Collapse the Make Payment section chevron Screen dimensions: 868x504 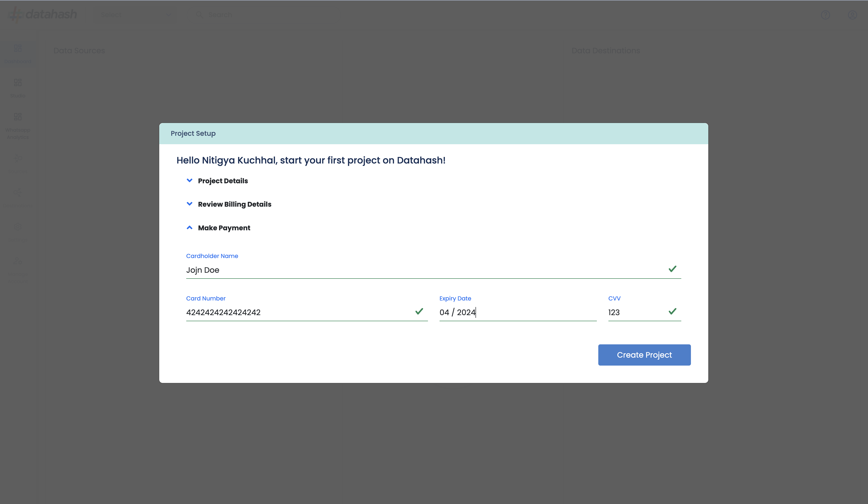[x=189, y=228]
